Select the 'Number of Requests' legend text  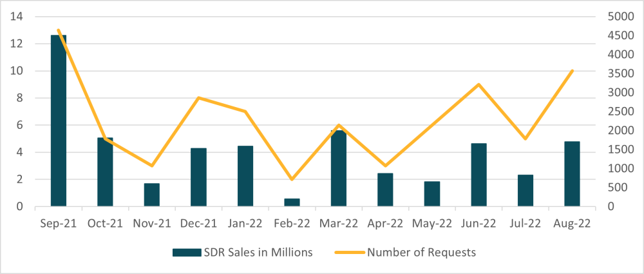click(421, 252)
